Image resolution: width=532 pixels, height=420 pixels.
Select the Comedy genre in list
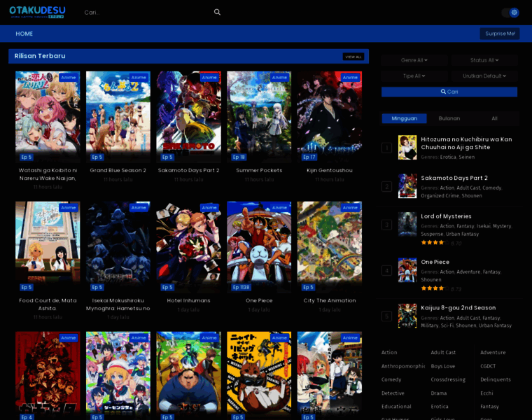click(391, 379)
